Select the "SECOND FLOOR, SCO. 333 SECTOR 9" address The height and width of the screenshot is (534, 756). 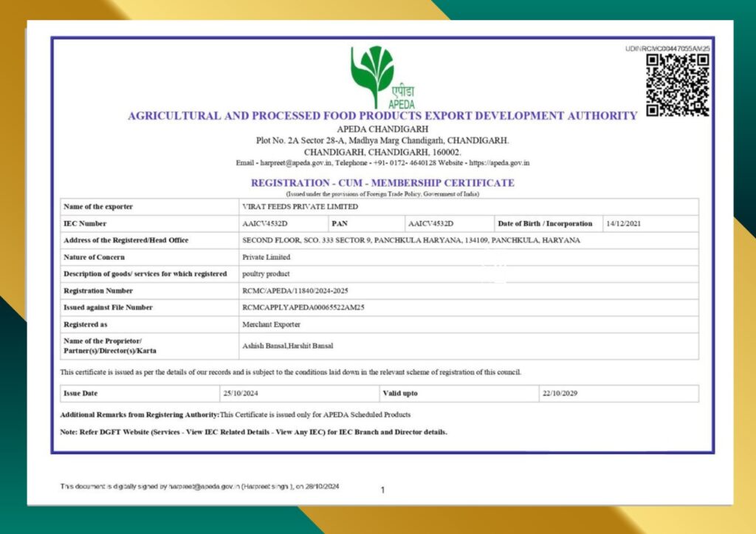[x=411, y=240]
